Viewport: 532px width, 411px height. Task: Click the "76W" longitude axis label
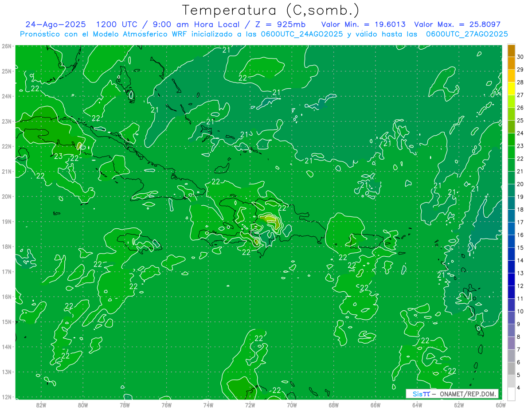167,405
